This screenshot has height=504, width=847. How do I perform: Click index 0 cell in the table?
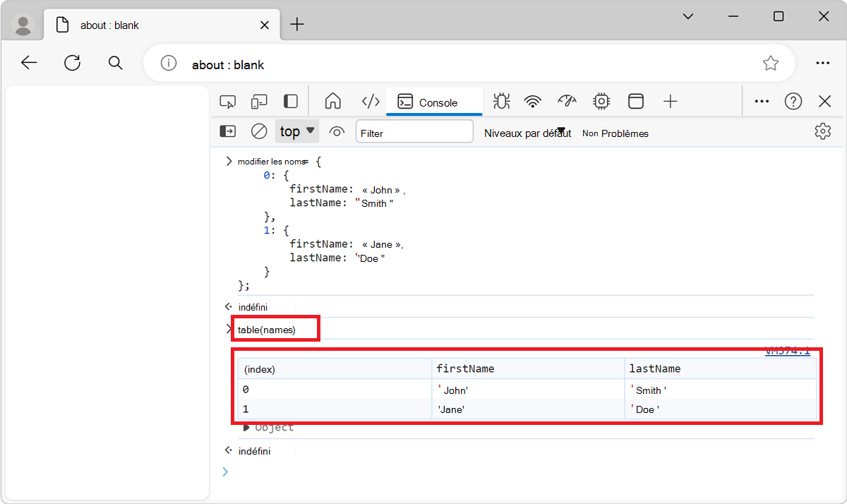[x=335, y=390]
